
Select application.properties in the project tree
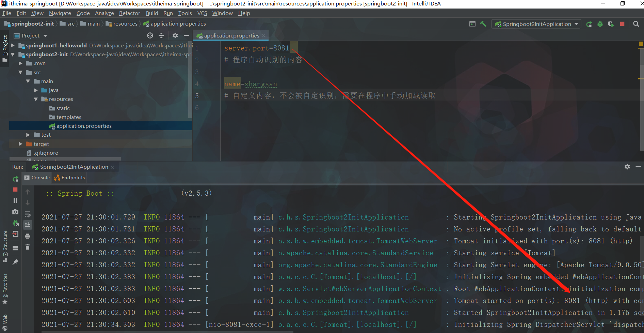(84, 126)
